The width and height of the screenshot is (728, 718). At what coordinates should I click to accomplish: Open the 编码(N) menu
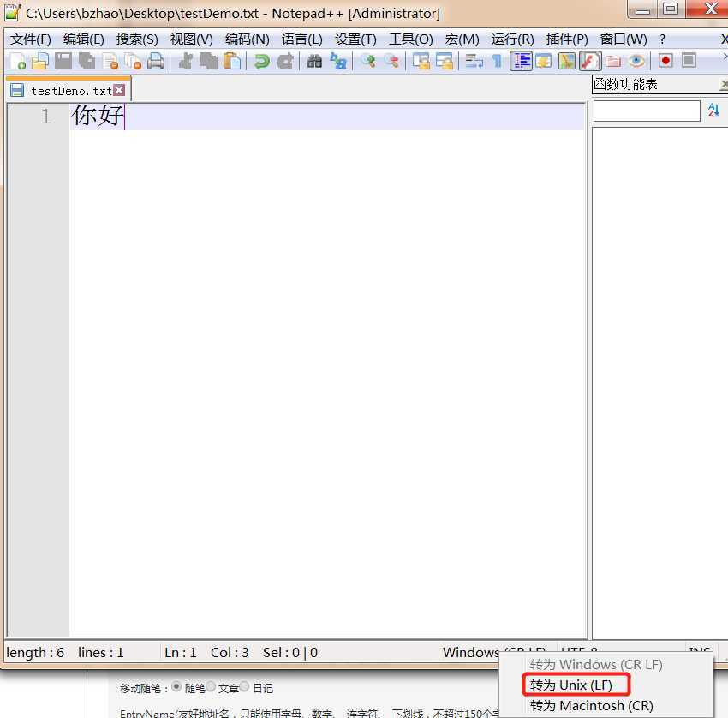click(247, 39)
